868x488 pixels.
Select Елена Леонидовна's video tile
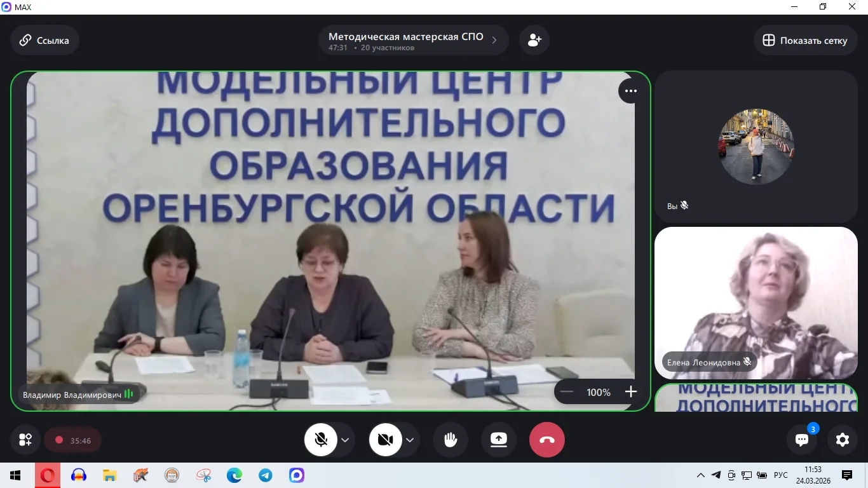[756, 303]
